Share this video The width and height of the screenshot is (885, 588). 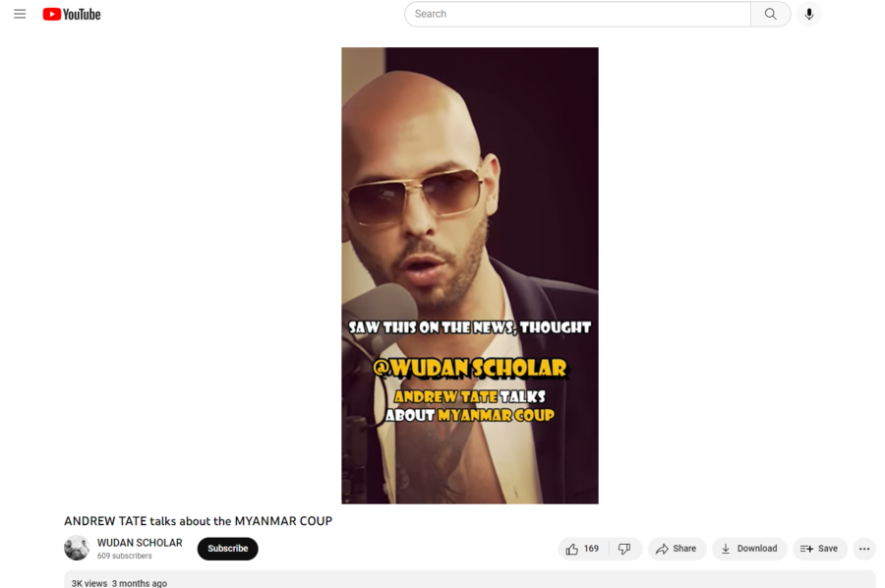point(677,549)
